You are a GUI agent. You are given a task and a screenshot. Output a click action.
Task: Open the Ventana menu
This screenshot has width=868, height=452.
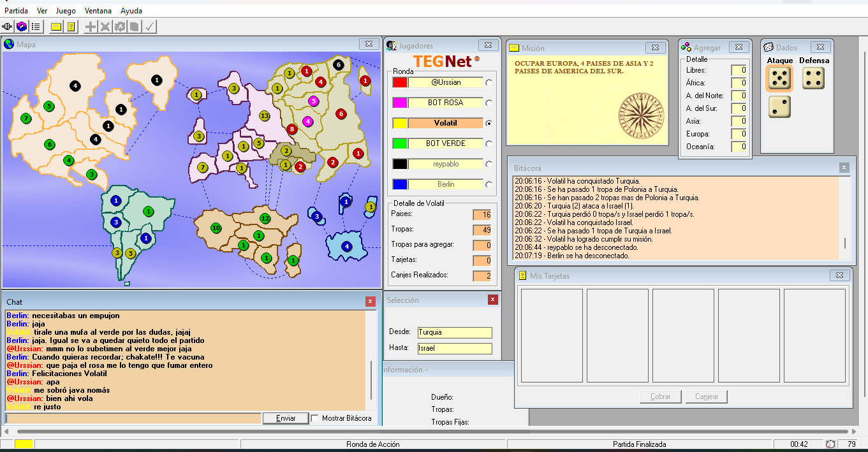pos(98,11)
